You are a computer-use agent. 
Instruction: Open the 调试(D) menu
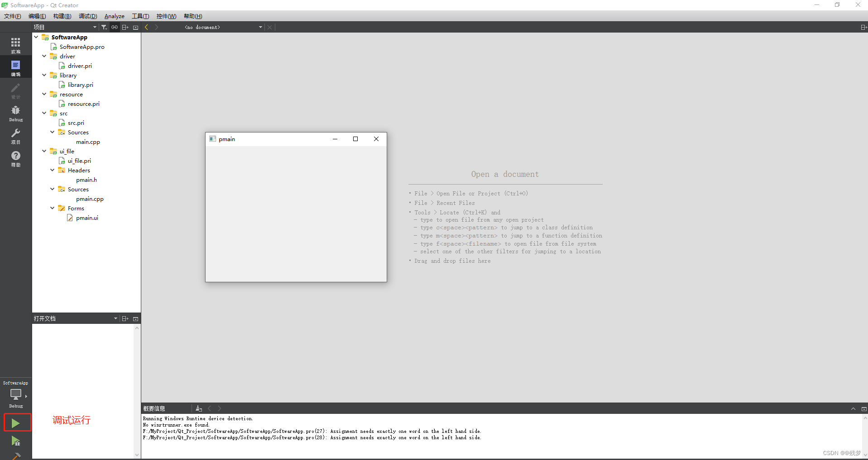88,16
